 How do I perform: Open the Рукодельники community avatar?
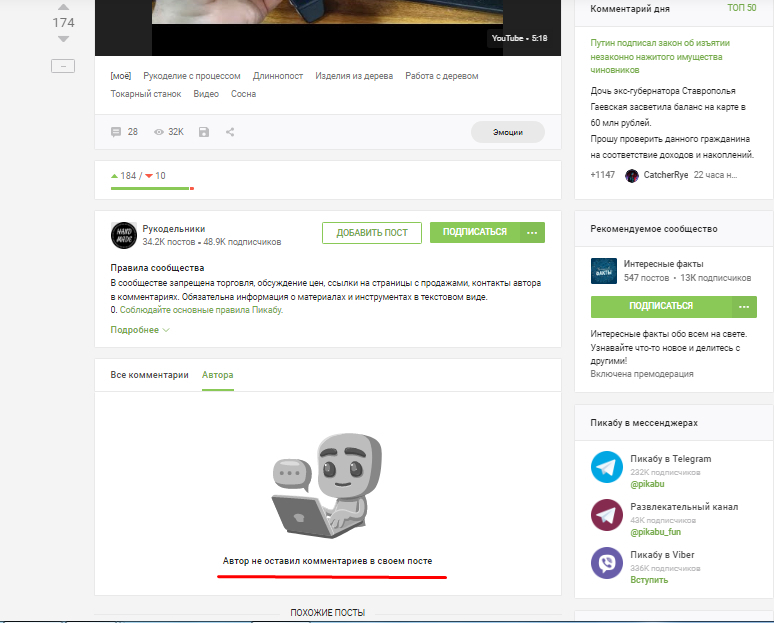coord(123,235)
